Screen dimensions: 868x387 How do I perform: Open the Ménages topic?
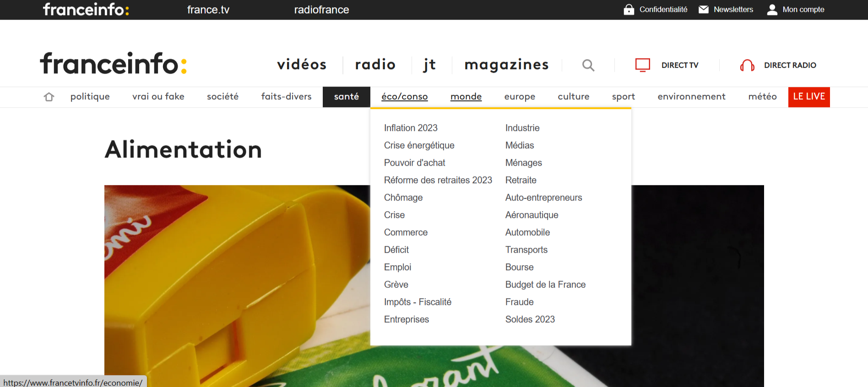click(x=524, y=163)
